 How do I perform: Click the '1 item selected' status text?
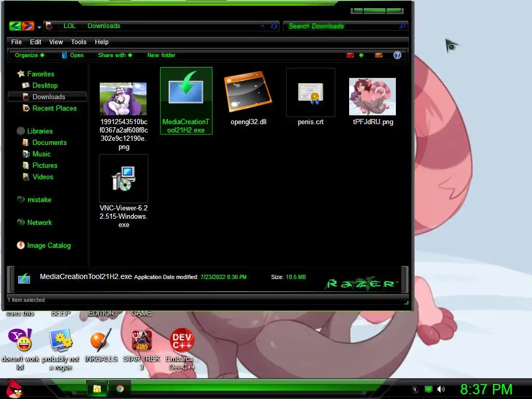point(26,300)
